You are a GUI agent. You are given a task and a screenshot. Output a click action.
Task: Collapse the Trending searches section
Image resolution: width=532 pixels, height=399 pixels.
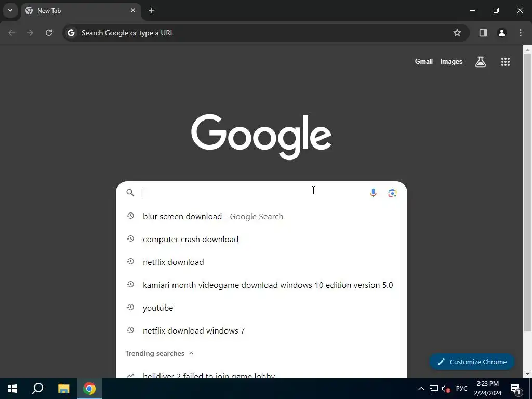point(191,353)
